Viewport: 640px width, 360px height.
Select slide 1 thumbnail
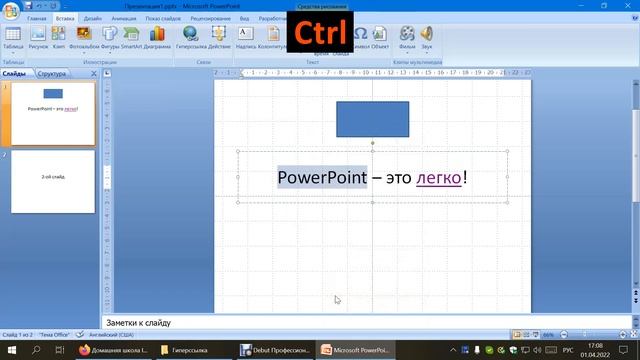tap(53, 113)
